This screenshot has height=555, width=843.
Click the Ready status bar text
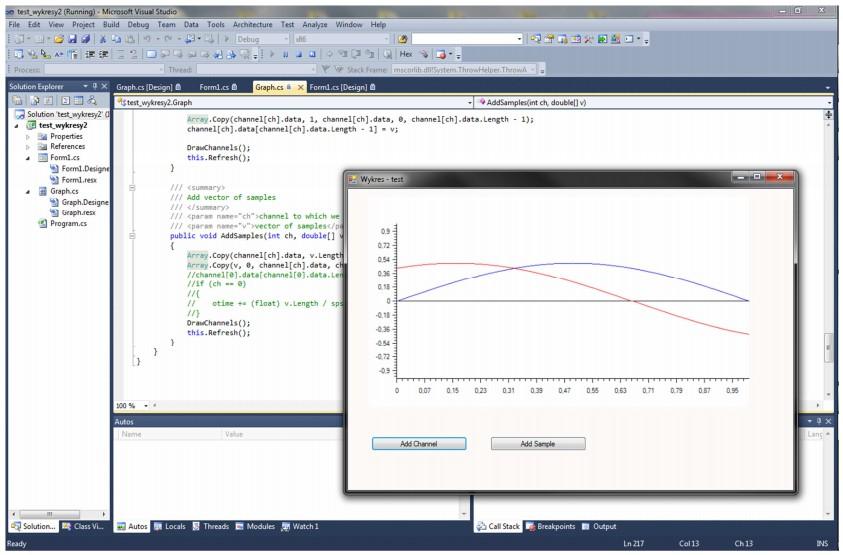tap(17, 544)
